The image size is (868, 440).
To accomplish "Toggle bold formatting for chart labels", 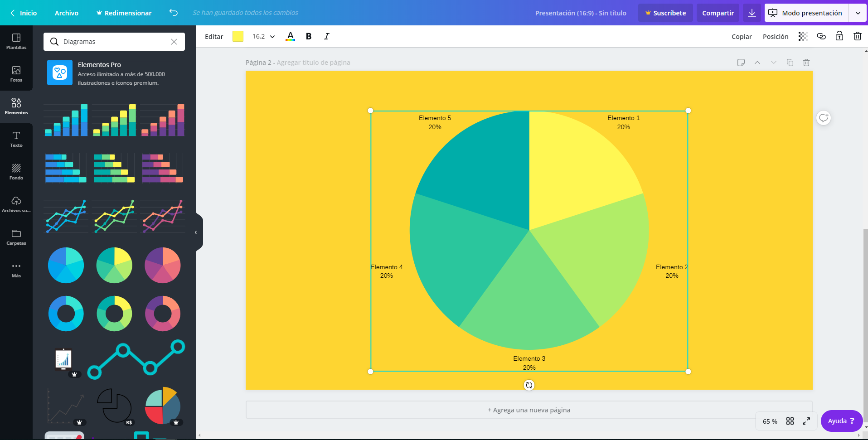I will [308, 36].
